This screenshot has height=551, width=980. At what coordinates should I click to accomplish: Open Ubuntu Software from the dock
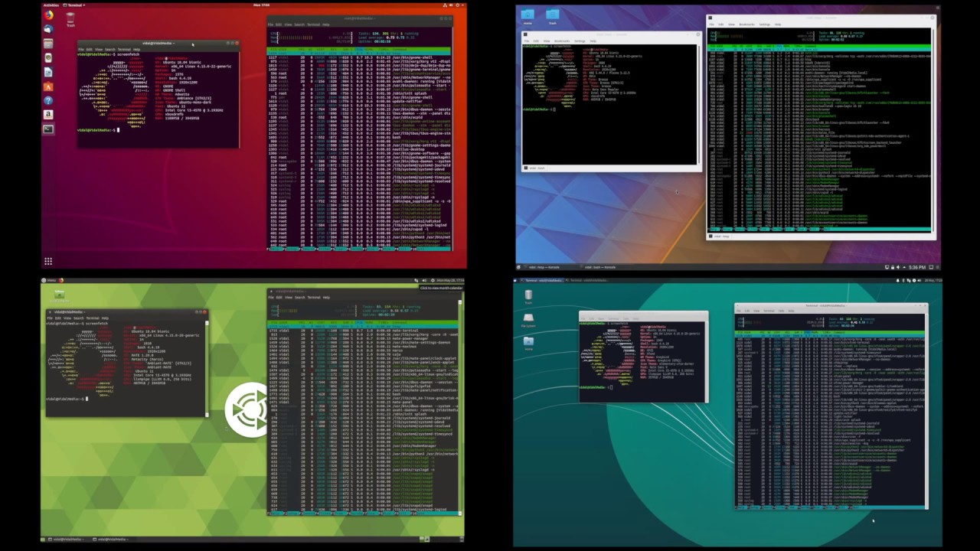(48, 86)
